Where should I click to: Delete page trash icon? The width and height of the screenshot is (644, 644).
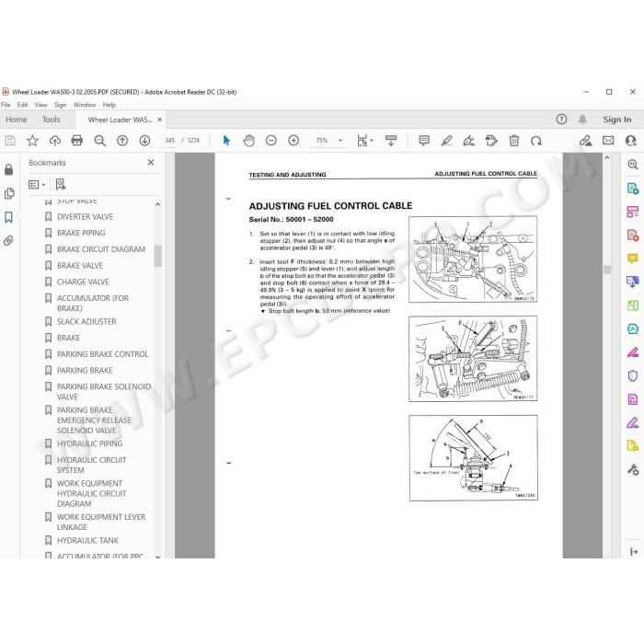pos(513,141)
